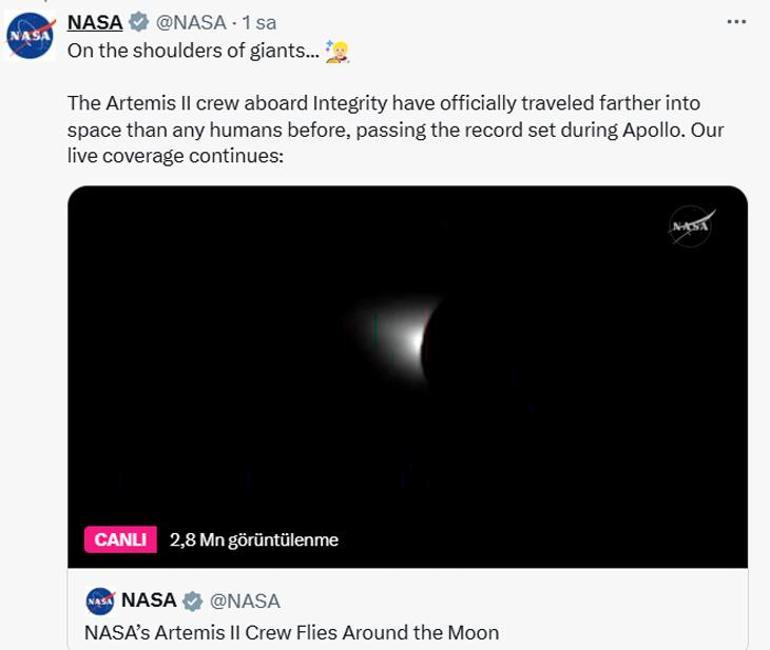
Task: Click verified badge next to header NASA name
Action: (x=139, y=22)
